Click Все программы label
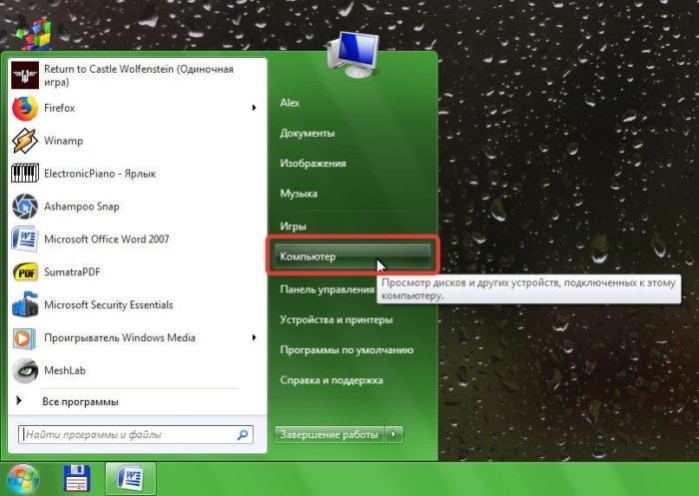Screen dimensions: 699x496 coord(80,402)
